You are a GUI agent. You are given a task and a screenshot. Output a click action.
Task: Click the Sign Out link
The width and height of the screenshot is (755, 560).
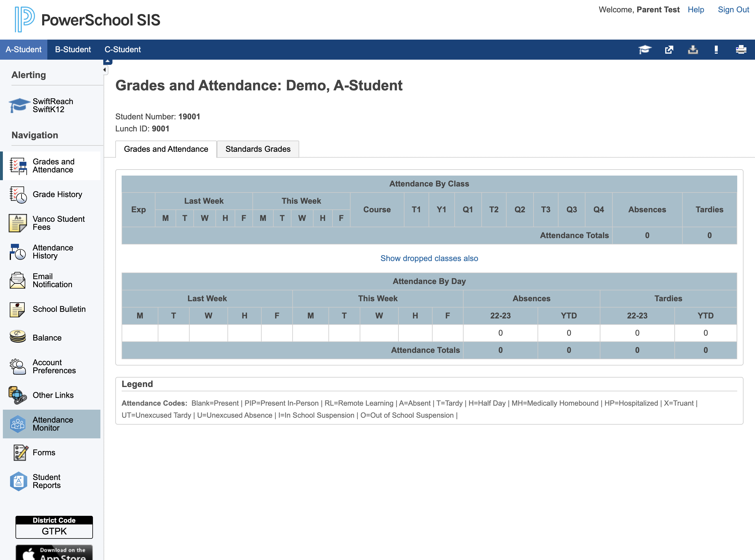tap(733, 9)
